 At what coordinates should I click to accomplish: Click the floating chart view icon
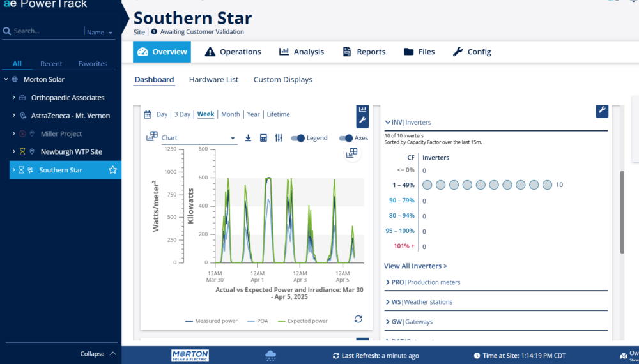(x=351, y=153)
